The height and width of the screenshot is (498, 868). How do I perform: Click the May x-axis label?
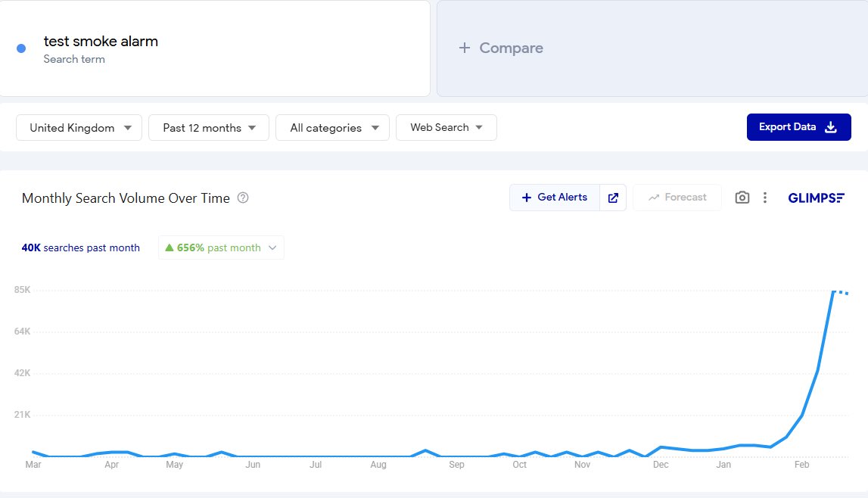click(x=174, y=465)
